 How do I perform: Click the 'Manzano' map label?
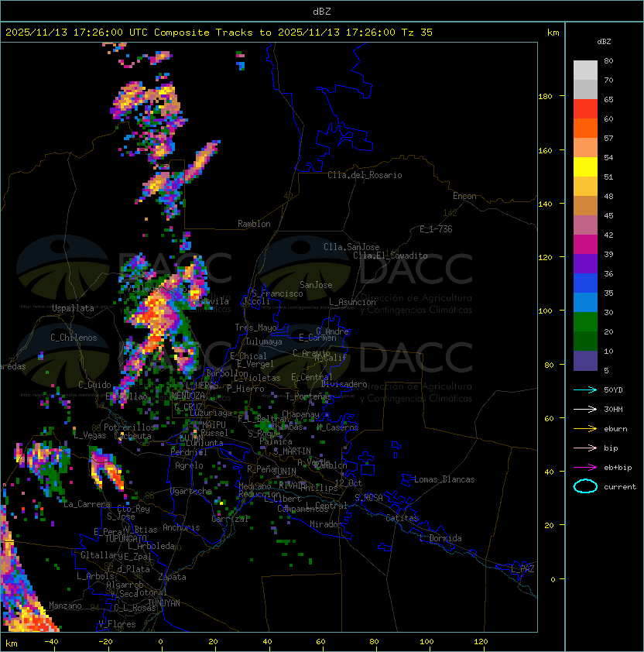click(65, 606)
